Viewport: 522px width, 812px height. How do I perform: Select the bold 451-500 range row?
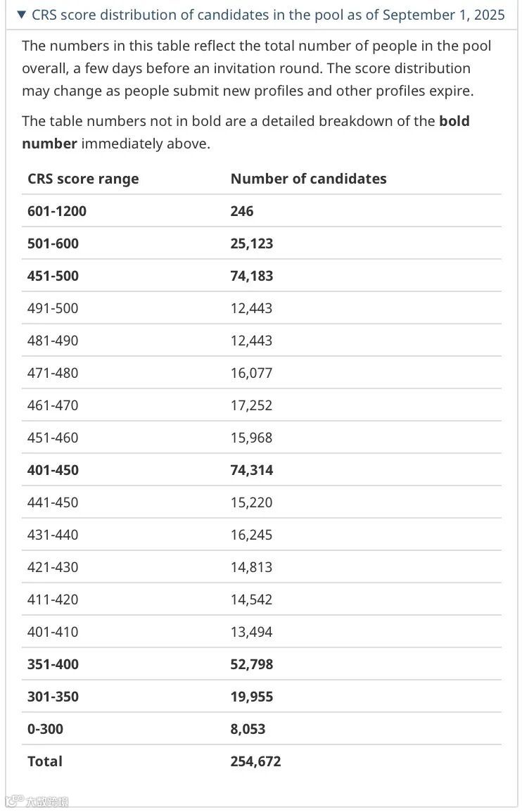[53, 276]
